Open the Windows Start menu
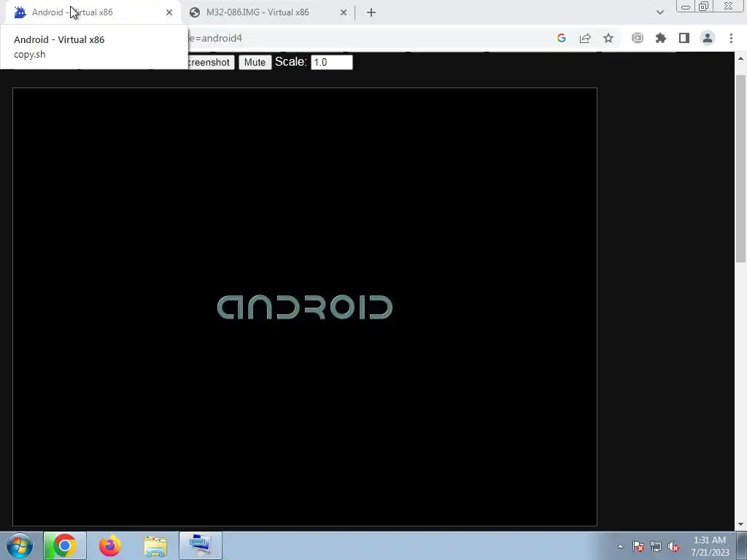The image size is (747, 560). coord(20,545)
